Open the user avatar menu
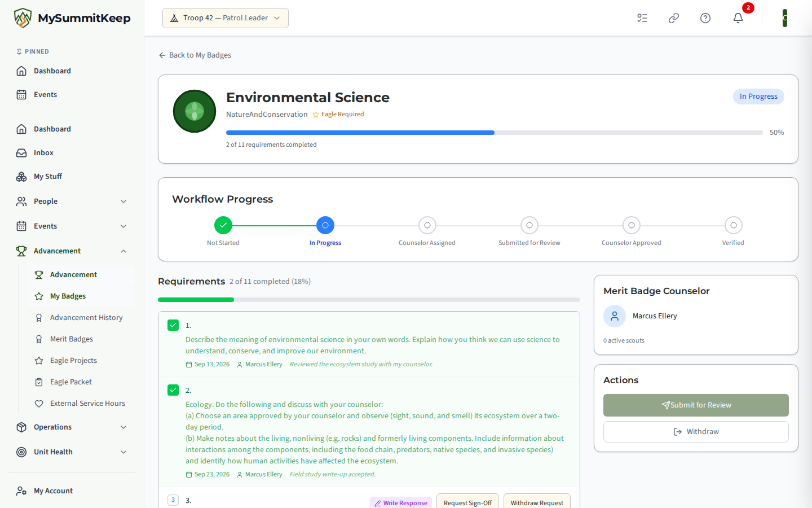812x508 pixels. [784, 18]
